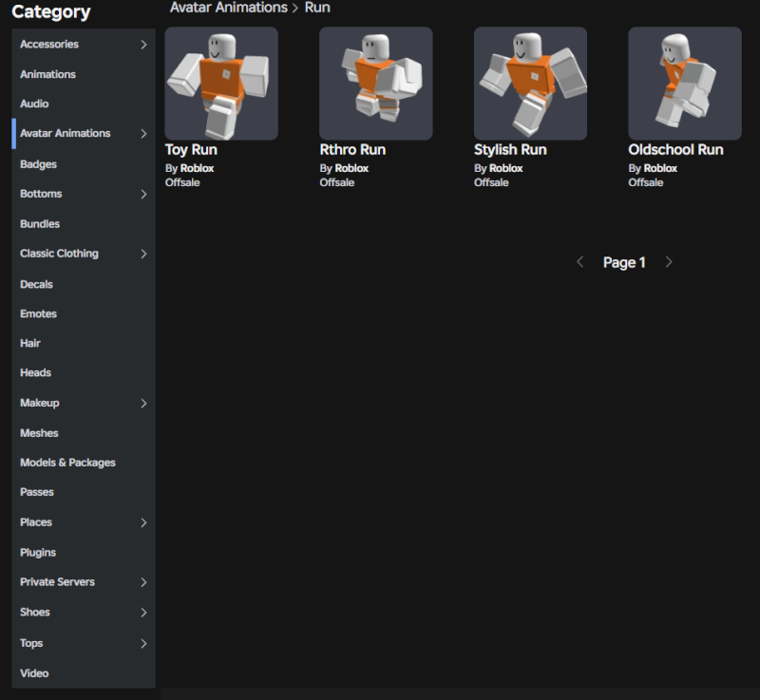Expand the Private Servers category chevron

coord(143,582)
